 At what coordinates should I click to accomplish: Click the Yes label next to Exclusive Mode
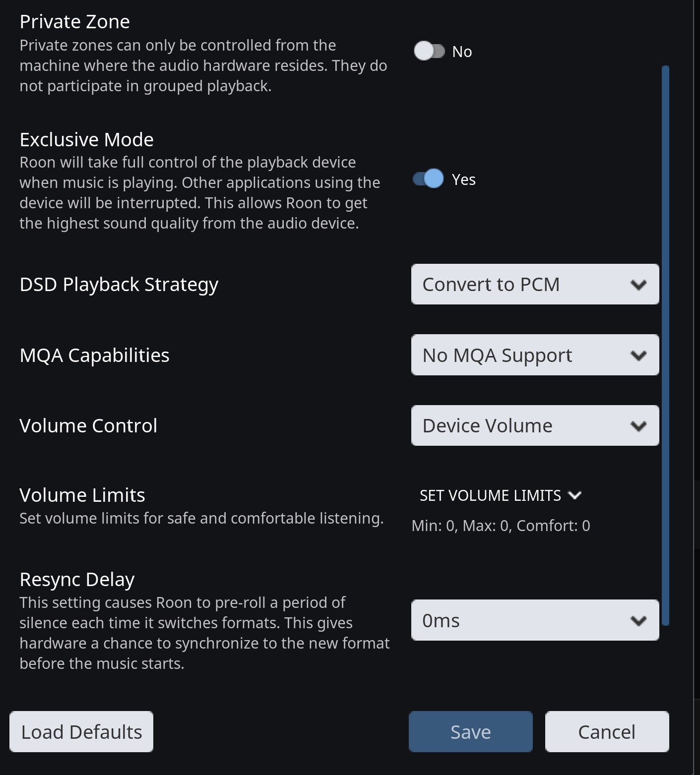click(464, 179)
